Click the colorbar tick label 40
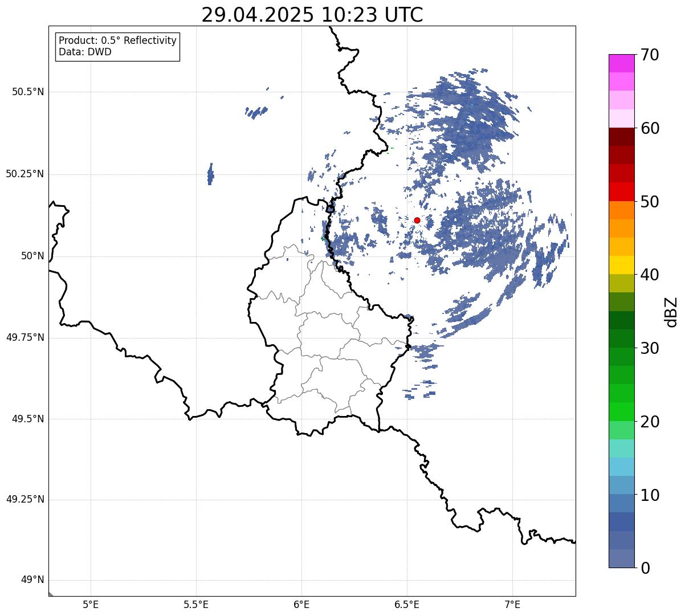 click(650, 275)
